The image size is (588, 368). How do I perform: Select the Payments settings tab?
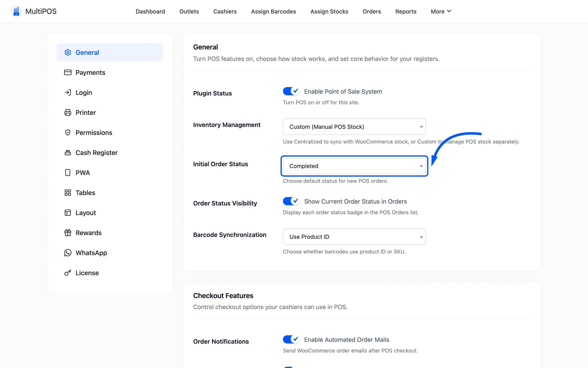110,72
